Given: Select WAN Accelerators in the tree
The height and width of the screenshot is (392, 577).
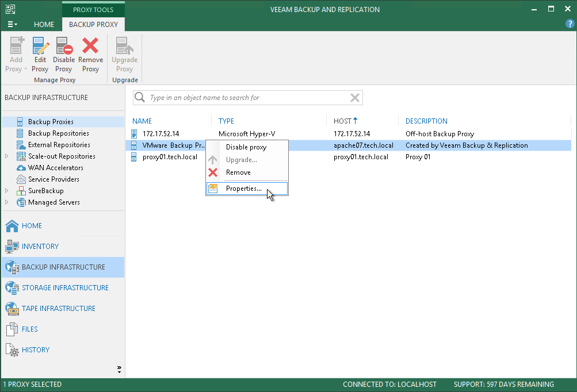Looking at the screenshot, I should tap(56, 168).
